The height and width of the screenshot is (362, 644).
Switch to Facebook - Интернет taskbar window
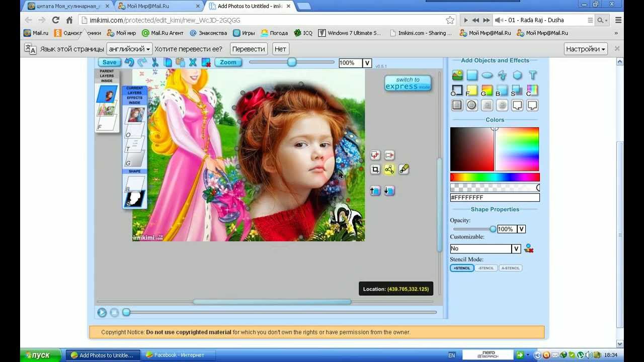coord(179,355)
